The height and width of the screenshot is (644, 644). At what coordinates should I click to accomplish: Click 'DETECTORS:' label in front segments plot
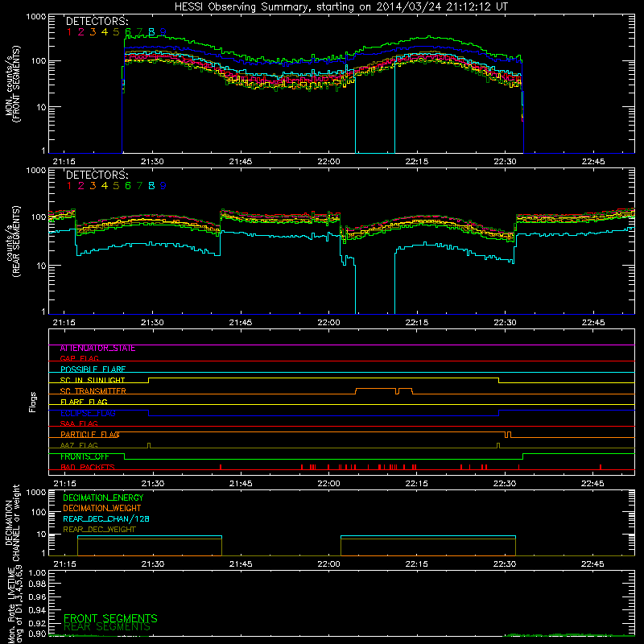[x=97, y=21]
